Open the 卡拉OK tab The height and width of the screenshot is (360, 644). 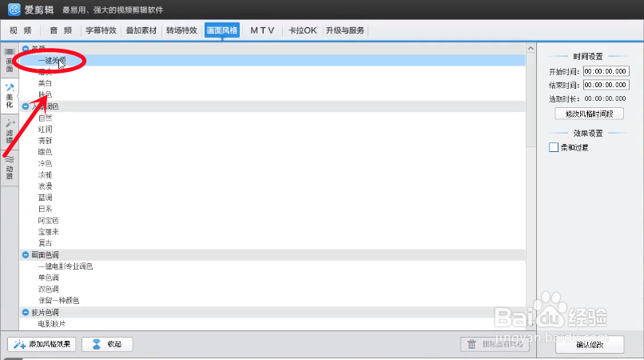click(303, 30)
